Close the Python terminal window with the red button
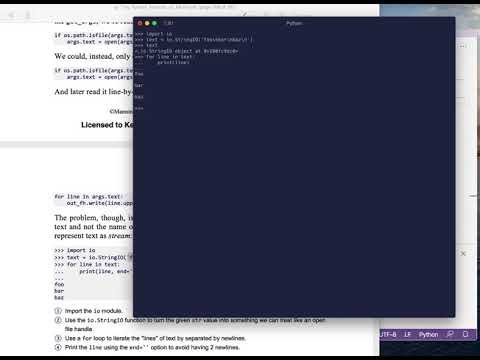480x360 pixels. pos(140,23)
